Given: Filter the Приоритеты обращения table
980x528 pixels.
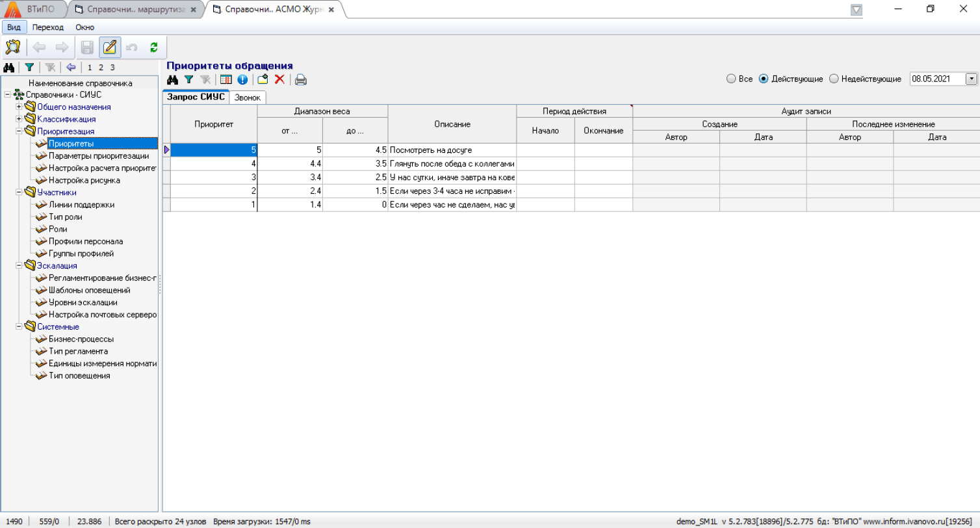Looking at the screenshot, I should [x=188, y=80].
